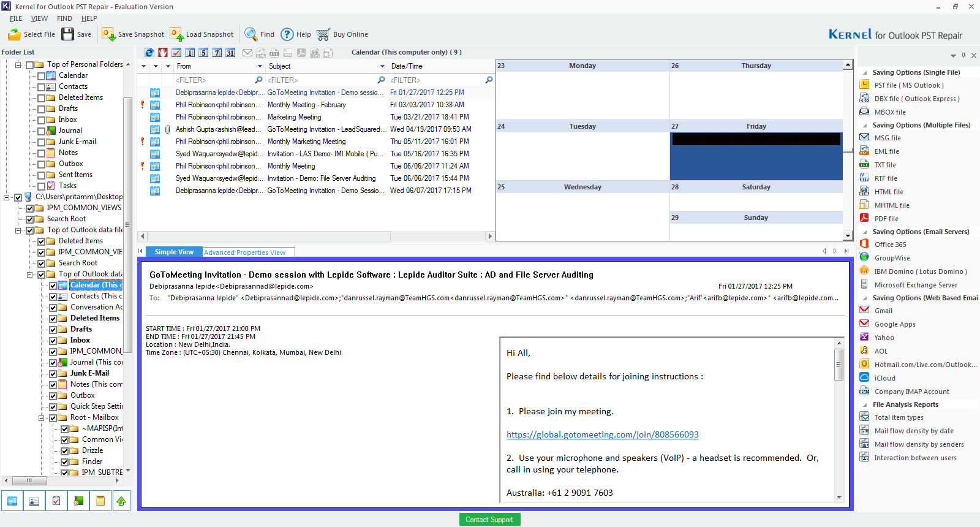This screenshot has height=527, width=980.
Task: Toggle checkbox for Contacts (This computer) folder
Action: point(53,297)
